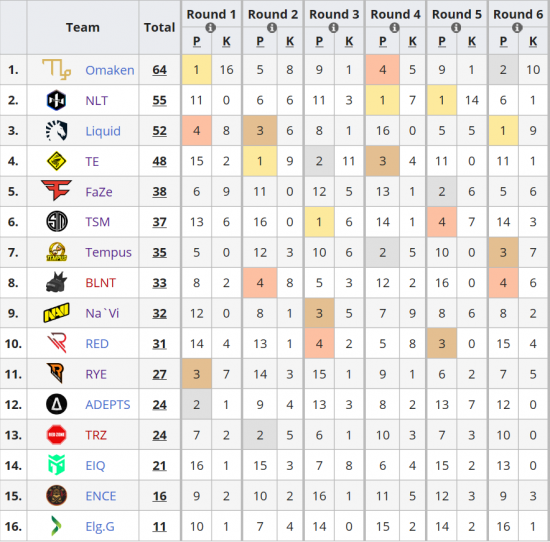The width and height of the screenshot is (550, 542).
Task: Click the Team Liquid horse logo
Action: 56,131
